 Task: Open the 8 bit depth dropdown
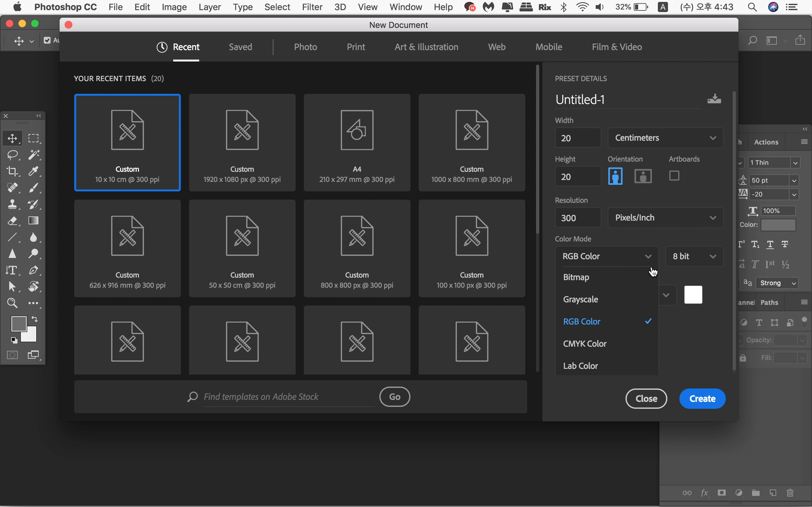point(694,257)
